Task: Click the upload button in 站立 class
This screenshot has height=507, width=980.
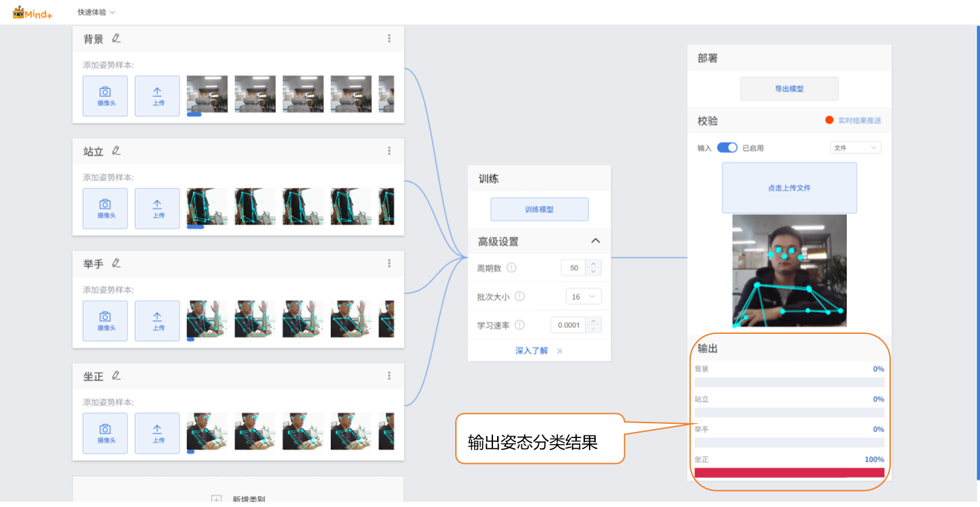Action: point(157,208)
